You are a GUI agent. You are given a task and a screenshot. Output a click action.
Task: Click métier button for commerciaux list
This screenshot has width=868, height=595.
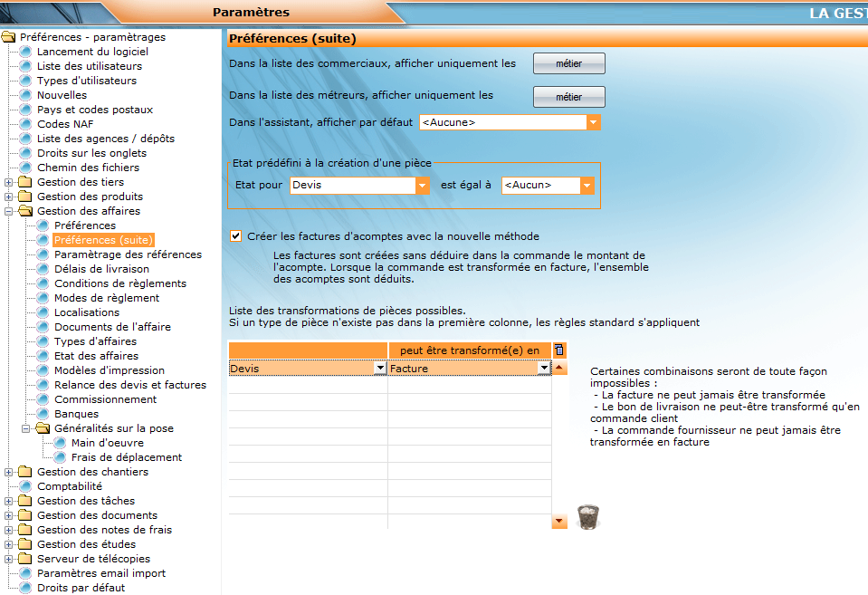pyautogui.click(x=569, y=63)
